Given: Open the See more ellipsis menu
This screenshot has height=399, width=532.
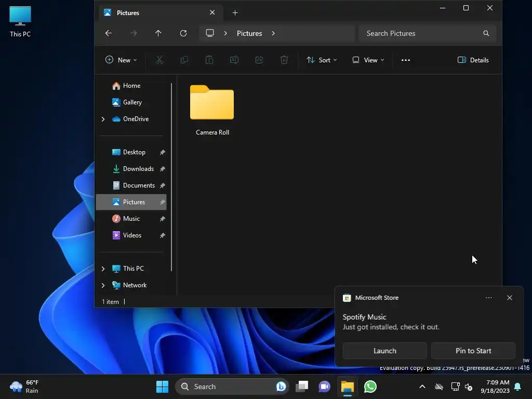Looking at the screenshot, I should [405, 60].
